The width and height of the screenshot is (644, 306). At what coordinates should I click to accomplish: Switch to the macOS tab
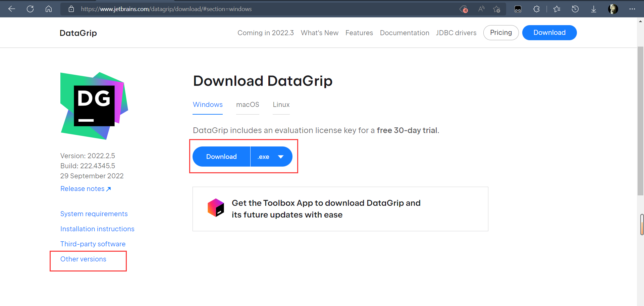[248, 105]
